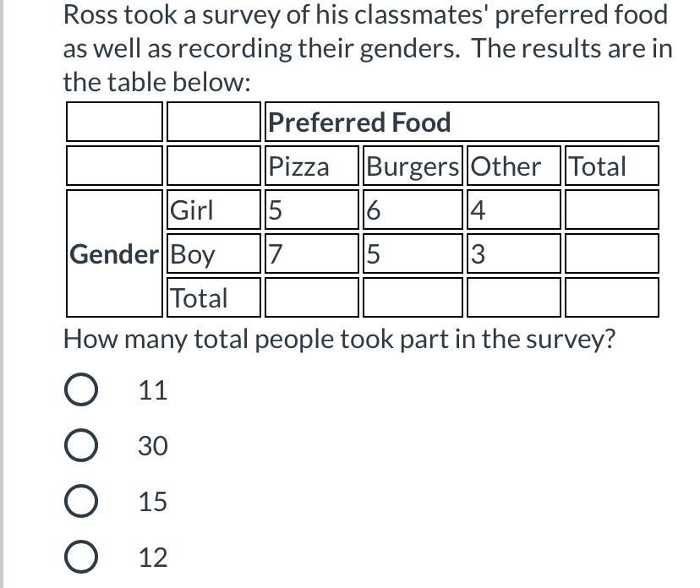Select the radio button for 11
This screenshot has height=588, width=700.
(x=81, y=389)
